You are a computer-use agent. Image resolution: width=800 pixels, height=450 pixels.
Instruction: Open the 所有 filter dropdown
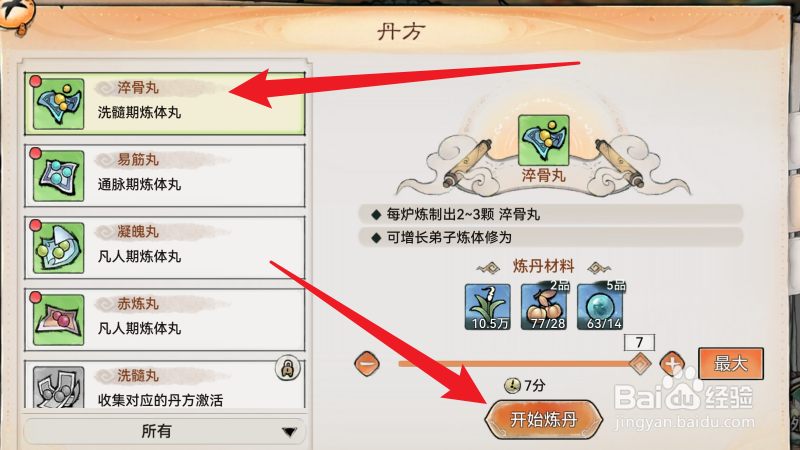coord(165,432)
